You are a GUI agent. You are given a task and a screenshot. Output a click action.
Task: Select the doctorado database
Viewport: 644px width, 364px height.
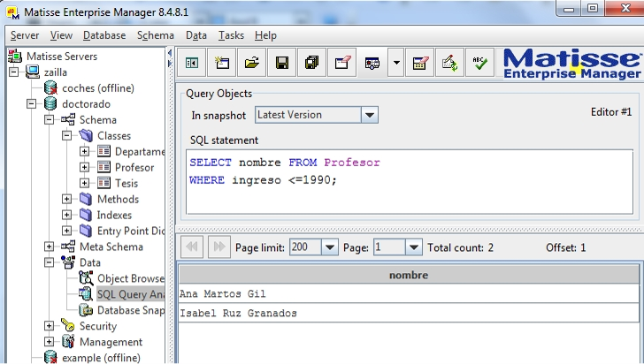tap(86, 104)
